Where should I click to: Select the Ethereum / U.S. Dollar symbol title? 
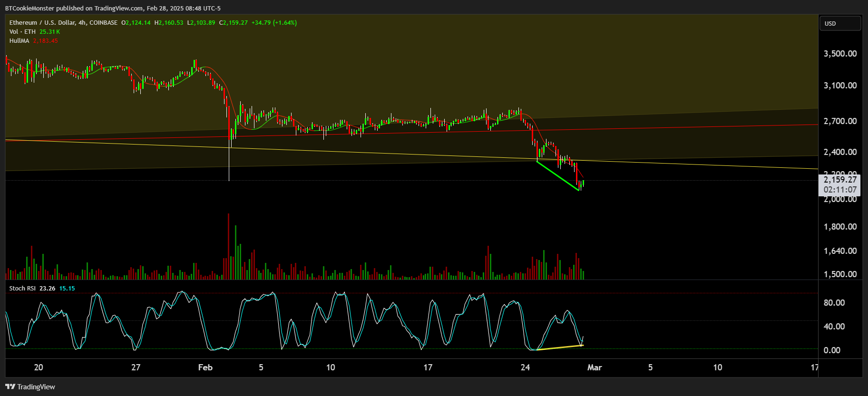pyautogui.click(x=63, y=23)
